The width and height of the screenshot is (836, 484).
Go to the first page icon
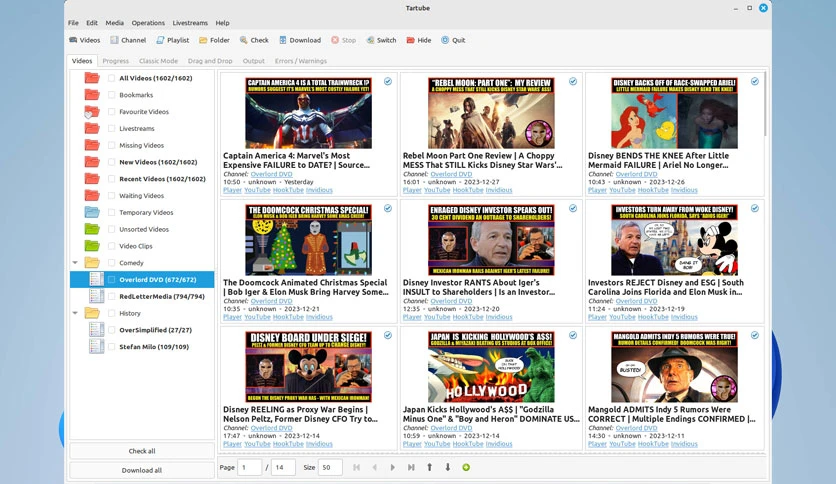pyautogui.click(x=356, y=467)
